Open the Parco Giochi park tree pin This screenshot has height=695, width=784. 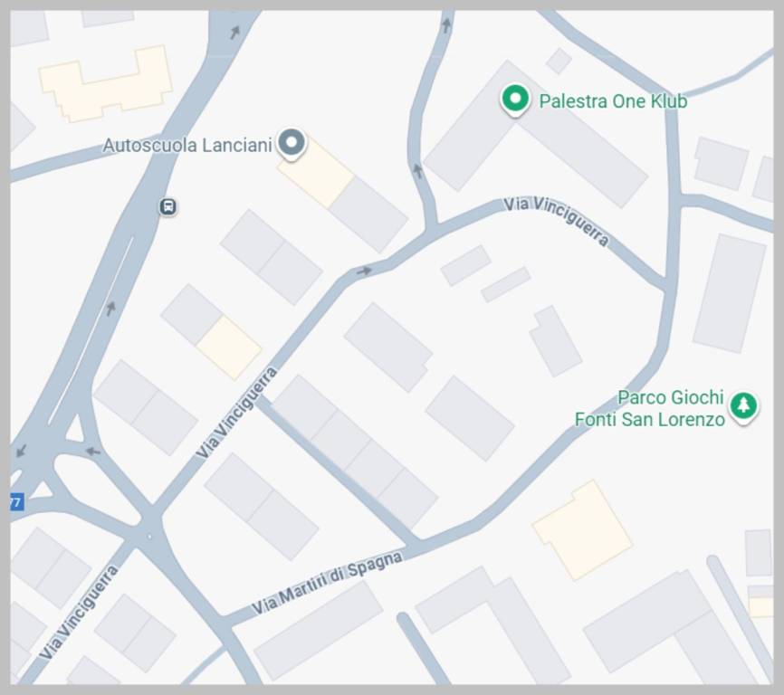(743, 406)
